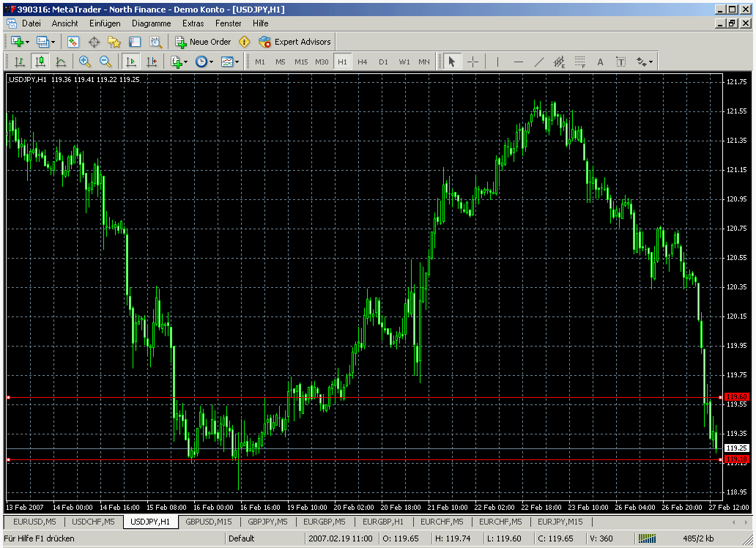Switch to the GBPUSD,M15 chart tab

(x=209, y=522)
